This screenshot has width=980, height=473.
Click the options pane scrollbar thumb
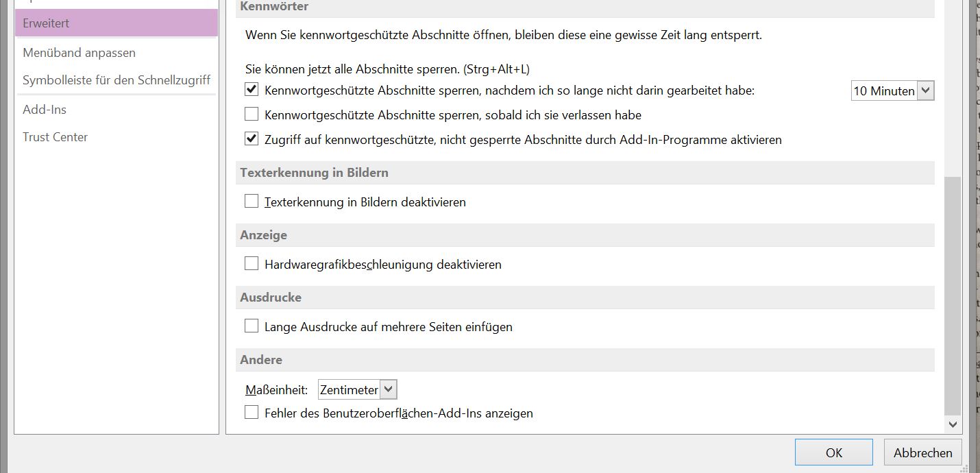point(953,295)
